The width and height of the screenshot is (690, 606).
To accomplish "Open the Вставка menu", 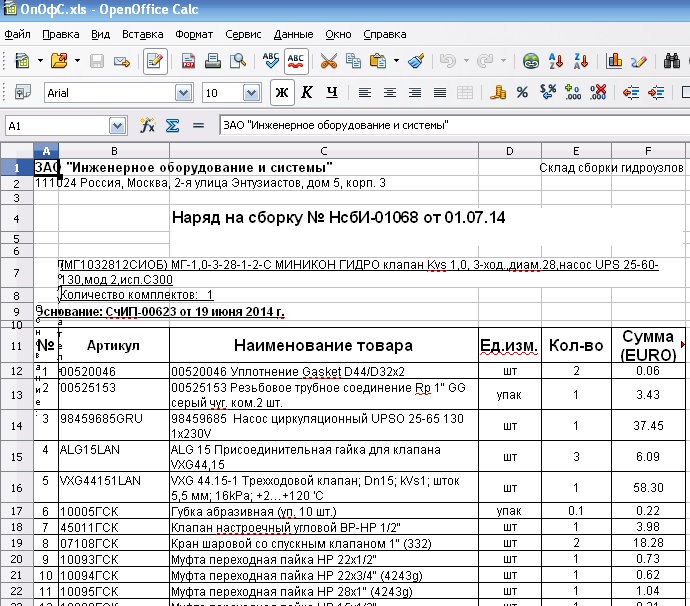I will click(143, 34).
